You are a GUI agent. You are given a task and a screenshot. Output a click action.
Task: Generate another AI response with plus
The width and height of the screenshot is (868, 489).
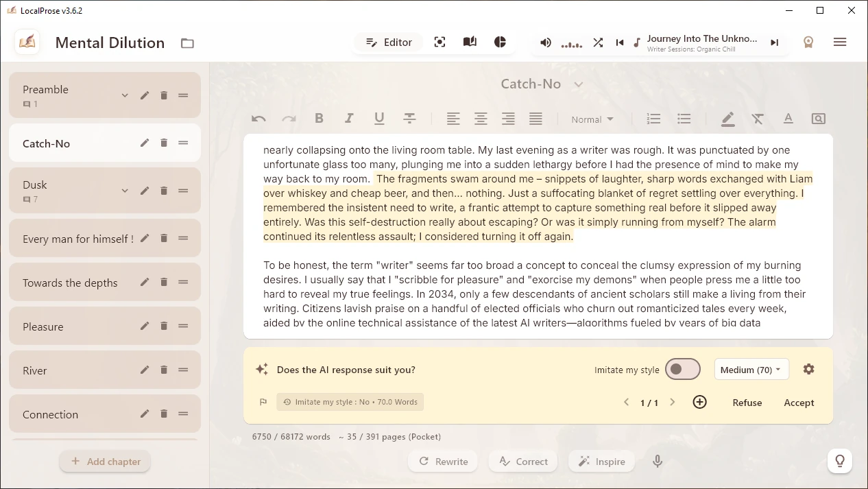pos(699,402)
